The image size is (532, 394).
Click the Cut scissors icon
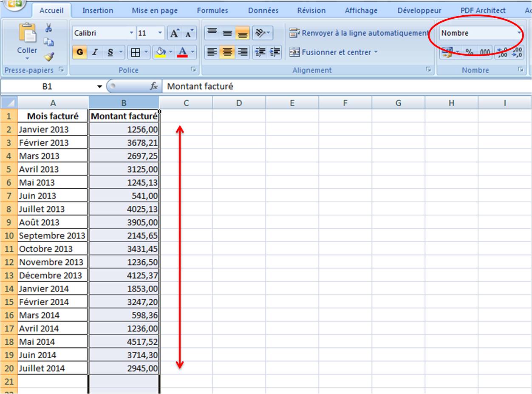coord(48,28)
